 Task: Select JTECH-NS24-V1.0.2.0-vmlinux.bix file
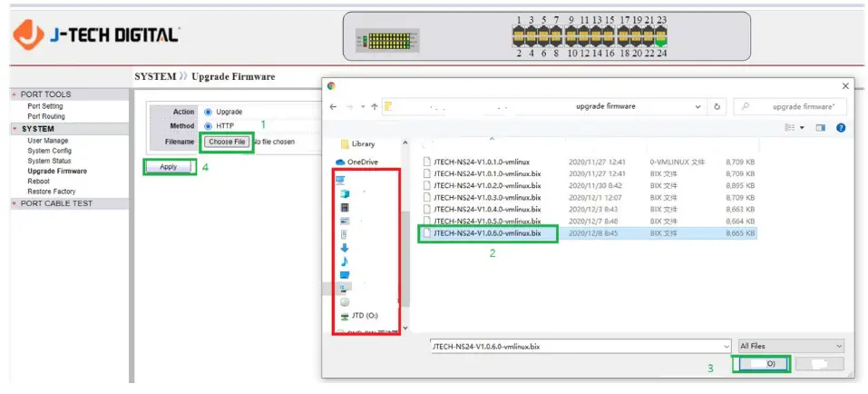pyautogui.click(x=483, y=185)
